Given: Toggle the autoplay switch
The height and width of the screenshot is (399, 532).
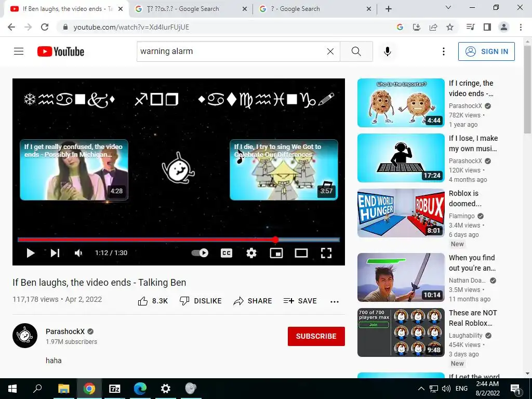Looking at the screenshot, I should 200,253.
